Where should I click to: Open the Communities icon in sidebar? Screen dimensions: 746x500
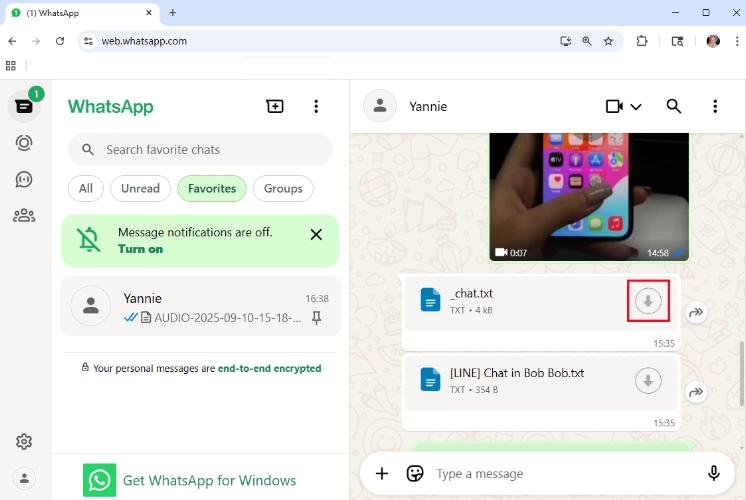24,215
